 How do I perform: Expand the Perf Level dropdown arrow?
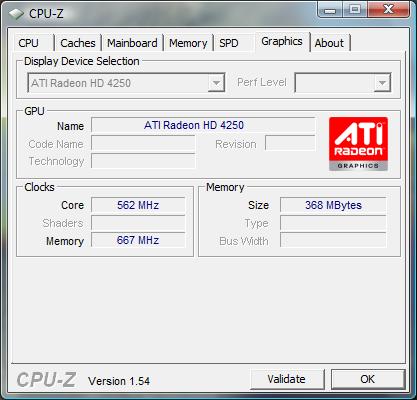tap(382, 83)
